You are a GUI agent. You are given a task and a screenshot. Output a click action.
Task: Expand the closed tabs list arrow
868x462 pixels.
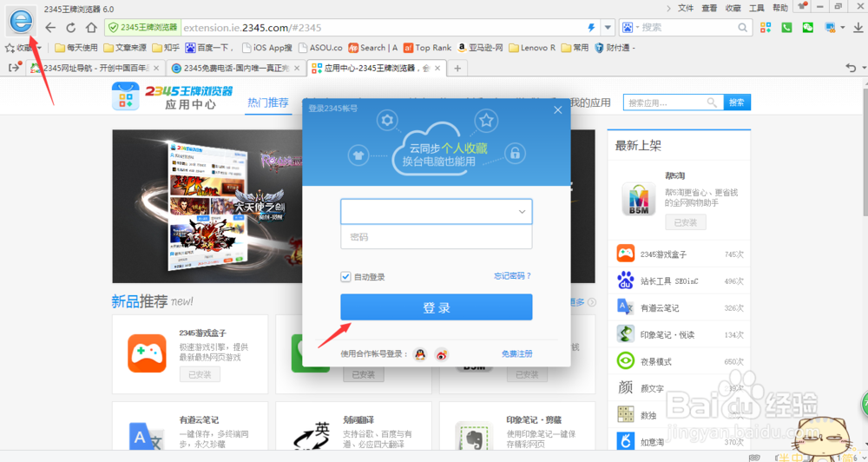863,69
